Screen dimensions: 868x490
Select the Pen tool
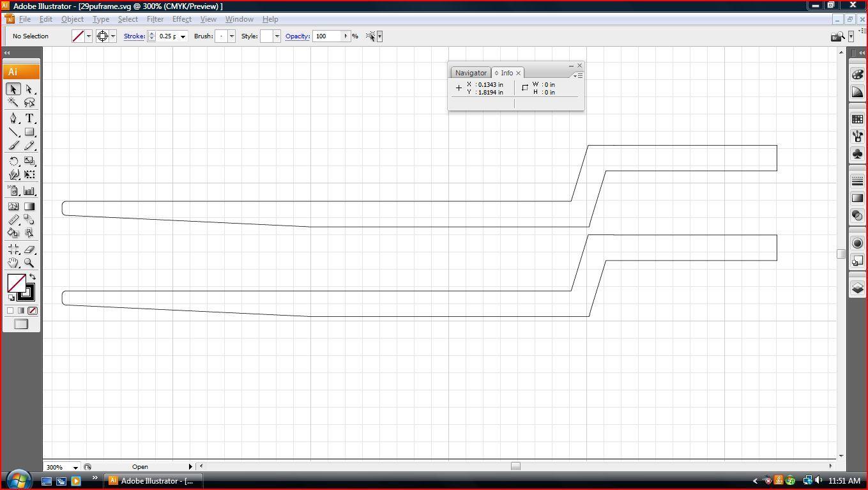(x=13, y=118)
